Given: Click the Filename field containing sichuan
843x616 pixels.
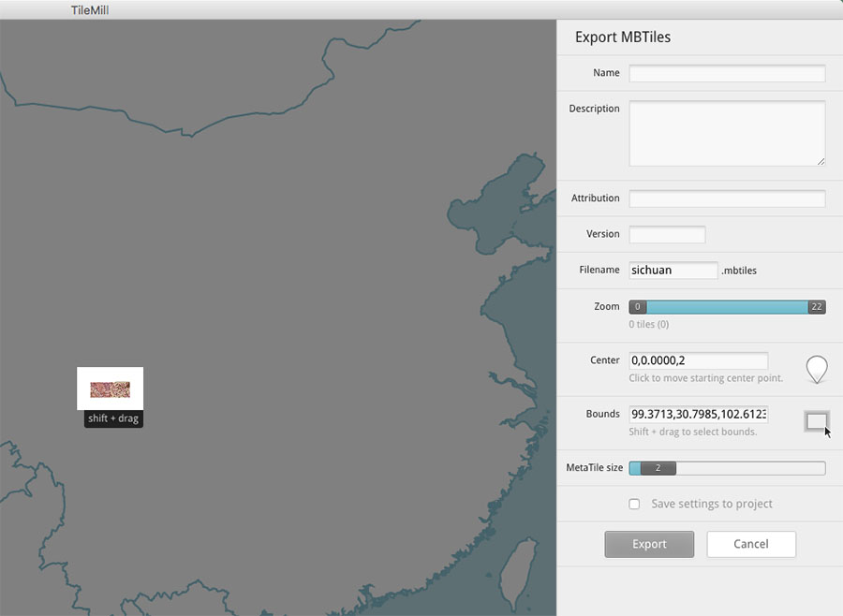Looking at the screenshot, I should [673, 270].
